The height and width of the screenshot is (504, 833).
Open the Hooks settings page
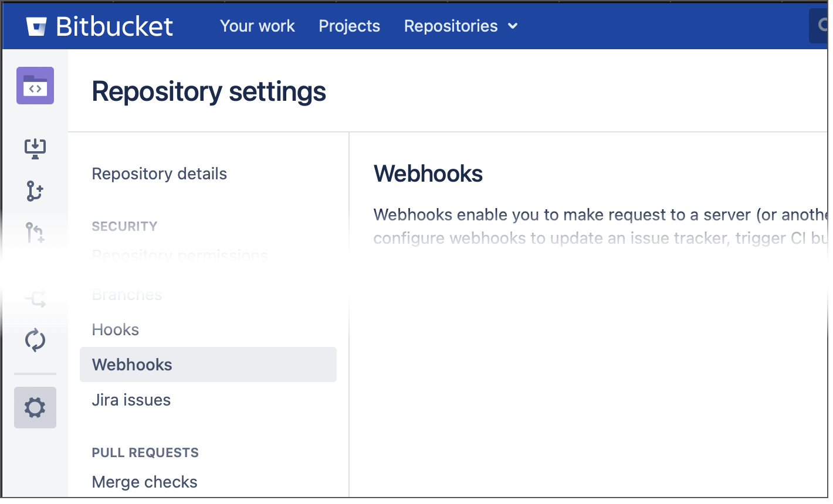[115, 329]
